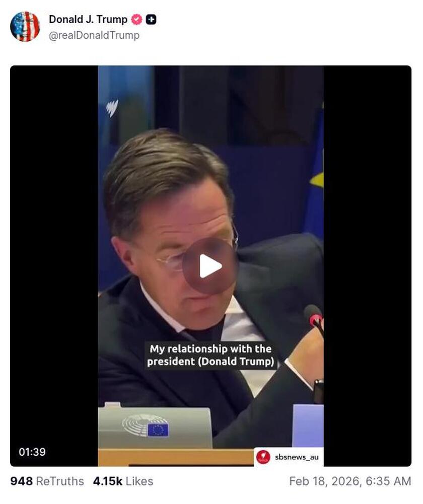Viewport: 423px width, 504px height.
Task: Open the flag-painted profile avatar
Action: pyautogui.click(x=25, y=26)
